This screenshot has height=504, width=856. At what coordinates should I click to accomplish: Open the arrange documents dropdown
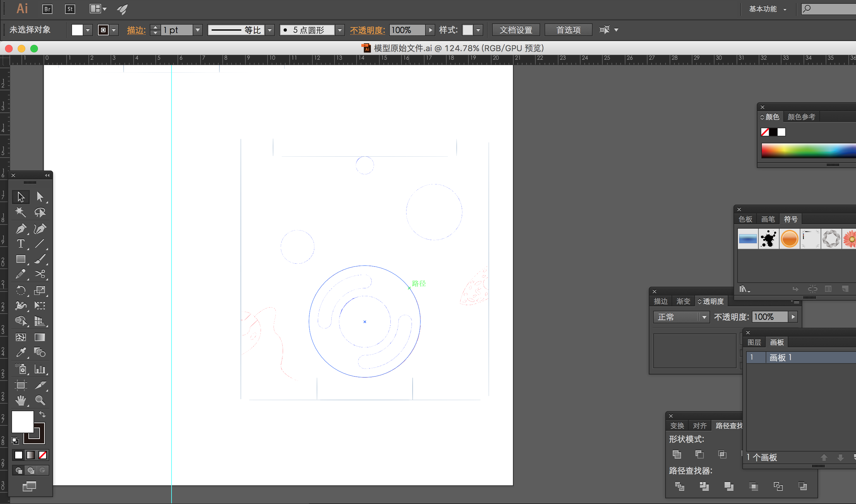[x=98, y=9]
